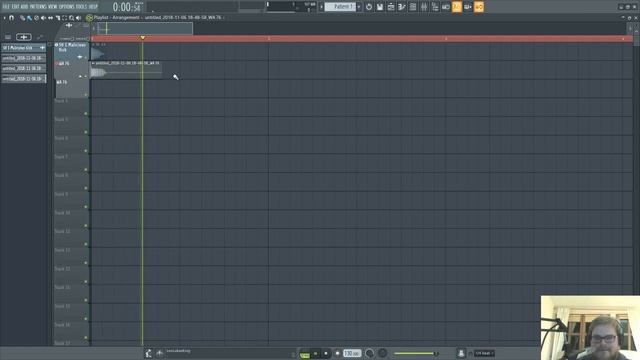Viewport: 640px width, 360px height.
Task: Select the Slip tool with double arrows
Action: pyautogui.click(x=50, y=18)
